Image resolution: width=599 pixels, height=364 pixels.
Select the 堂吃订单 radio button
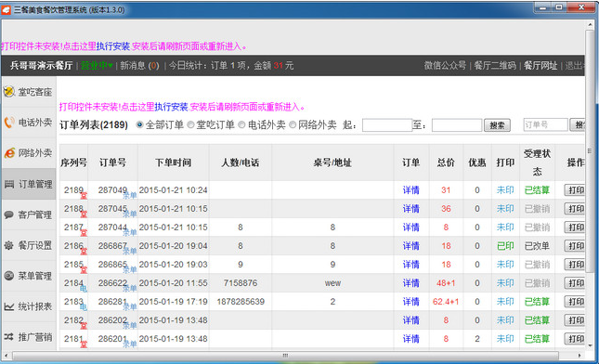(190, 125)
